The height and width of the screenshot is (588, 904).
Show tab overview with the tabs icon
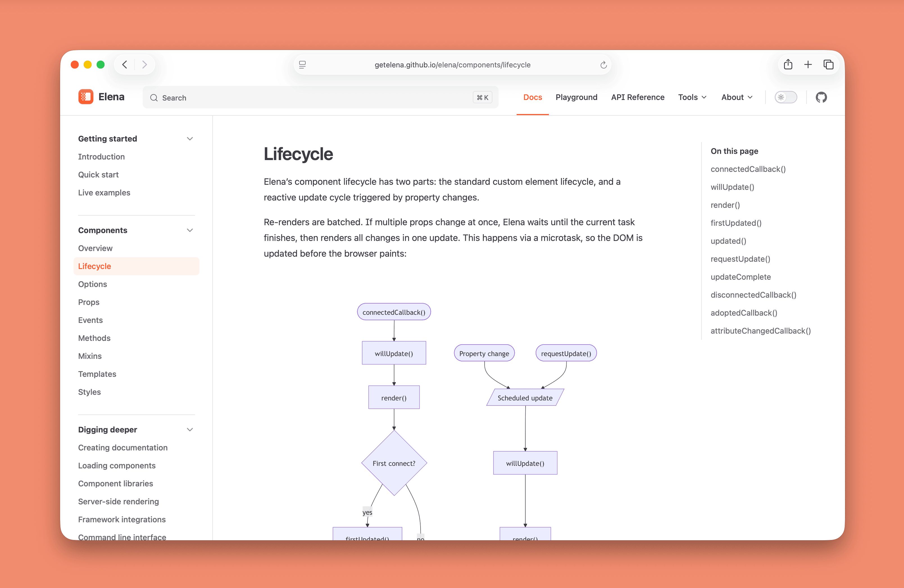[828, 64]
